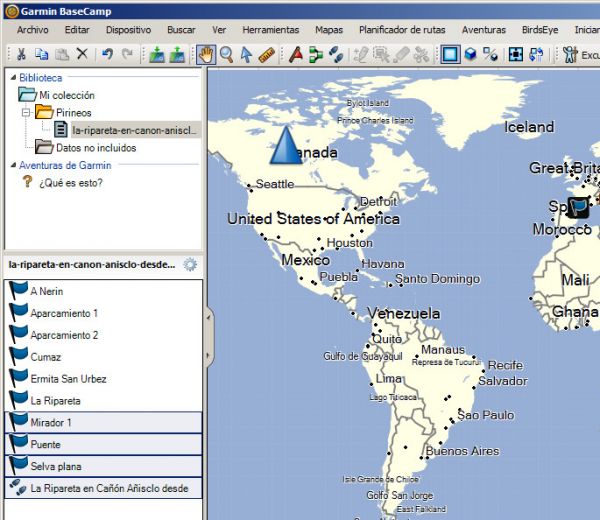Click the disabled Insert pencil tool

[361, 55]
